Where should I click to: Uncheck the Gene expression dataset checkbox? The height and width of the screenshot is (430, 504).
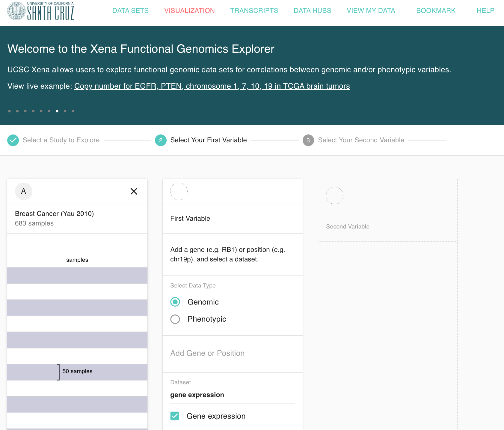click(175, 416)
